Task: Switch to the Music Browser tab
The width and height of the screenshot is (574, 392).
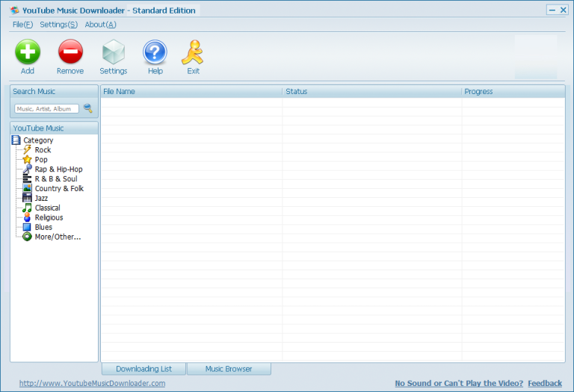Action: (x=229, y=369)
